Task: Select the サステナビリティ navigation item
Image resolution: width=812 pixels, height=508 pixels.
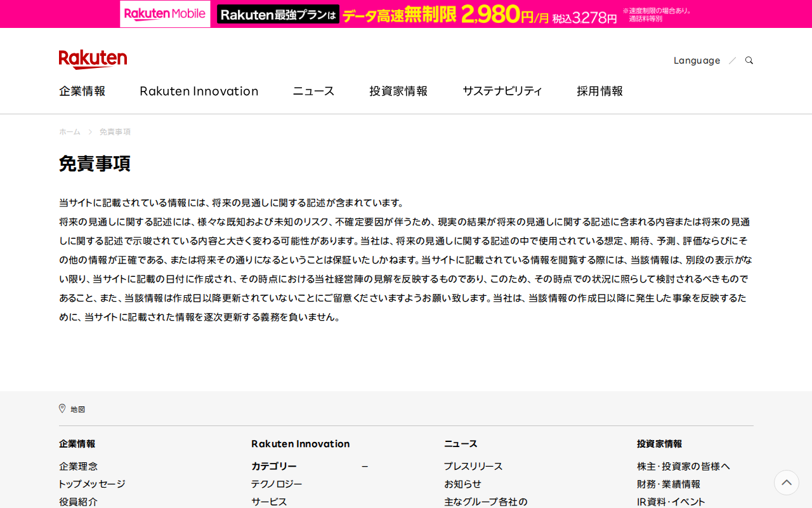Action: [x=502, y=91]
